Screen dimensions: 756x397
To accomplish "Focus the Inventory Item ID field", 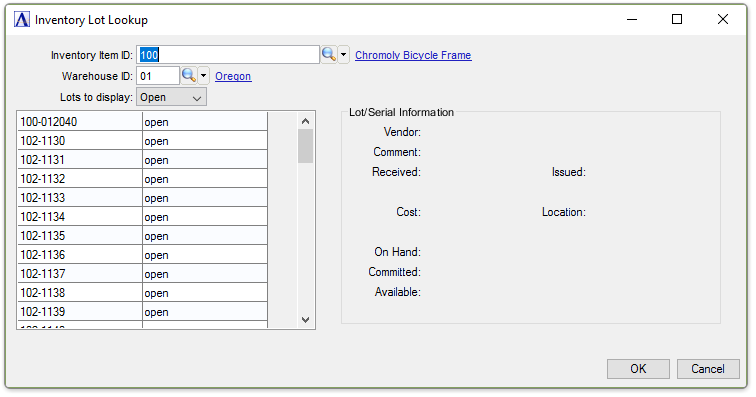I will point(228,55).
